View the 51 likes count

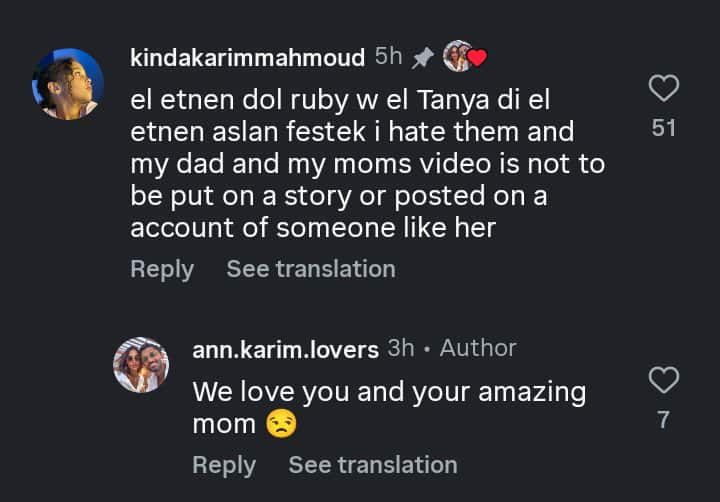(664, 129)
